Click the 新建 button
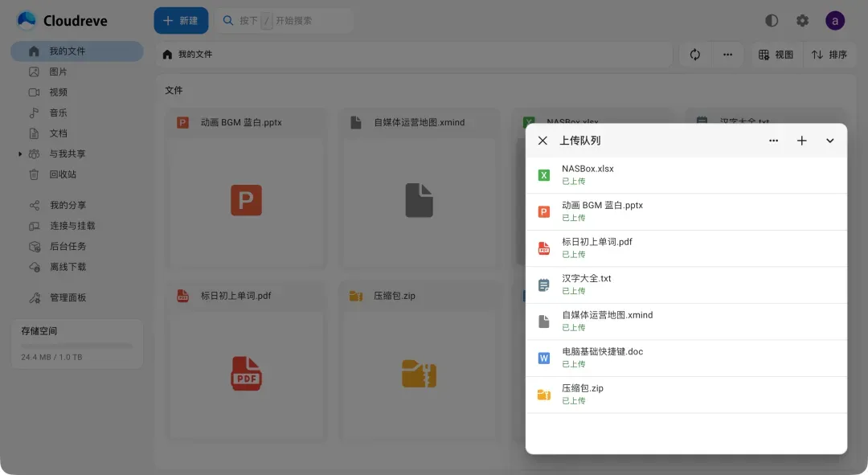Image resolution: width=868 pixels, height=475 pixels. (x=181, y=21)
